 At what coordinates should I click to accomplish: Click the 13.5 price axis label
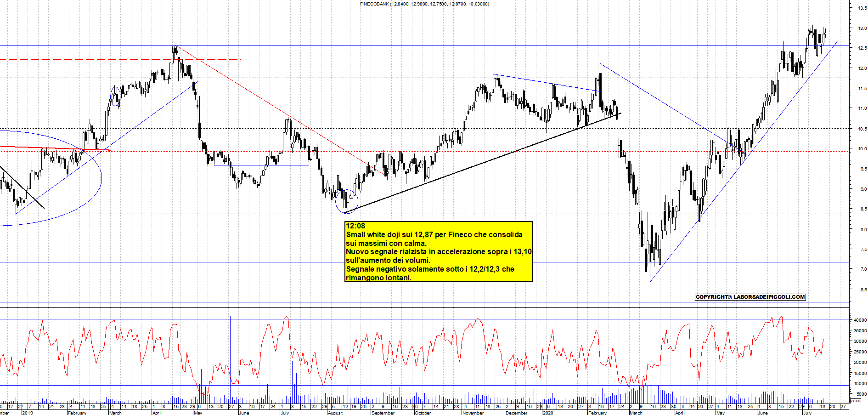point(862,8)
